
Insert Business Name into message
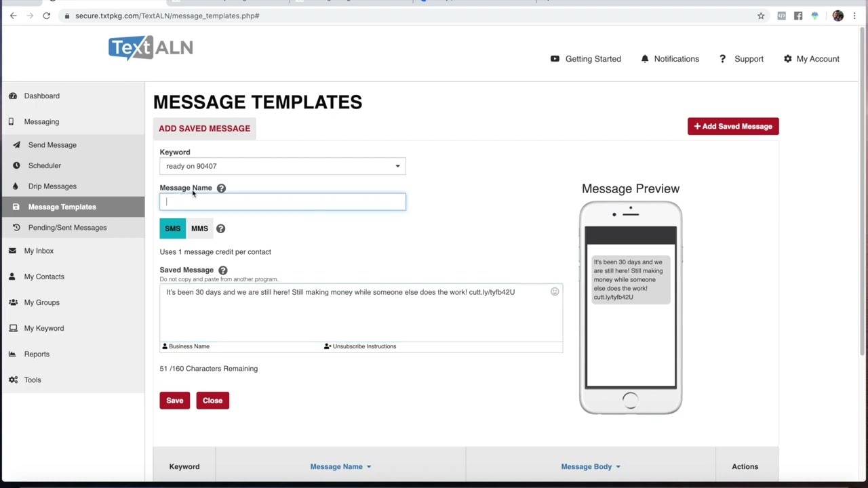coord(185,346)
